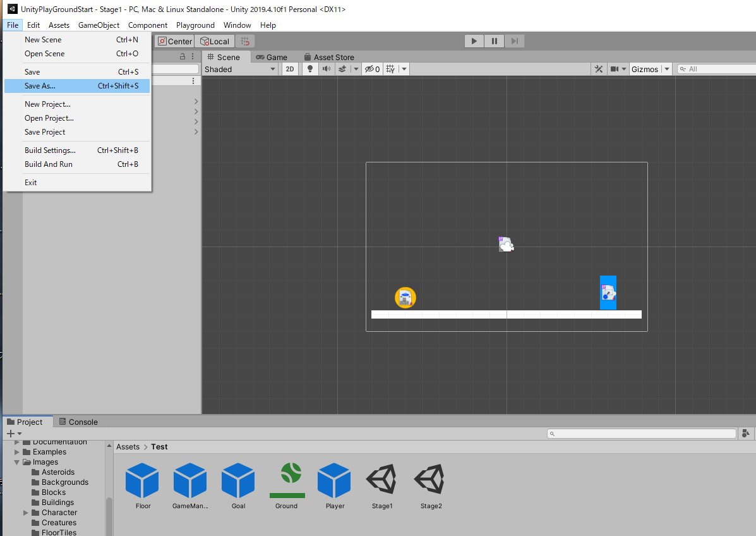The width and height of the screenshot is (756, 536).
Task: Select the Floor prefab asset
Action: coord(142,485)
